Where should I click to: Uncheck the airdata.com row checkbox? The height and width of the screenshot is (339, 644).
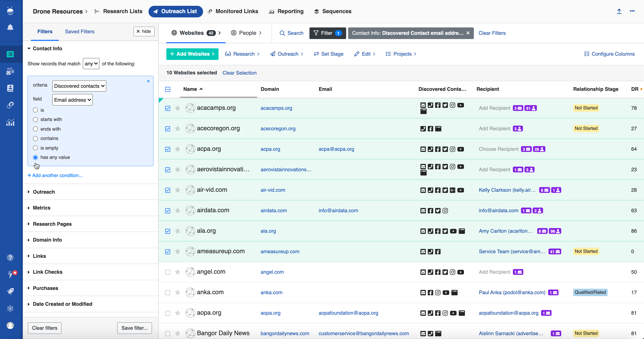tap(168, 211)
